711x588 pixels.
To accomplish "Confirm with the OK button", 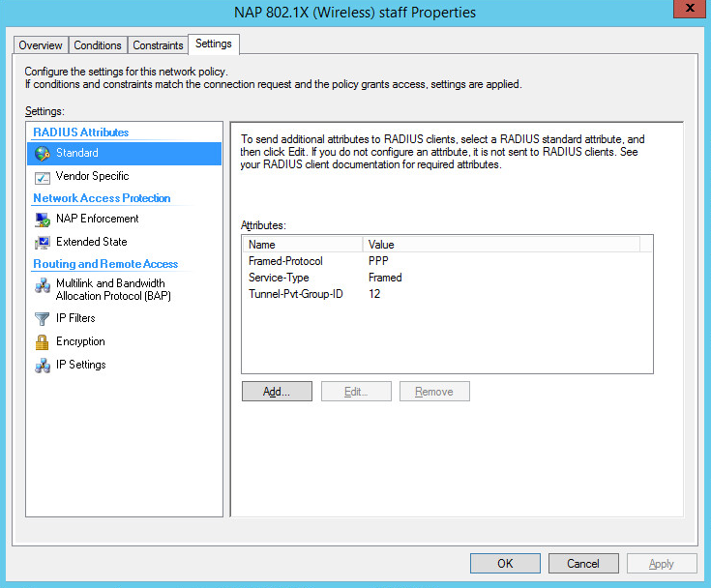I will coord(505,563).
